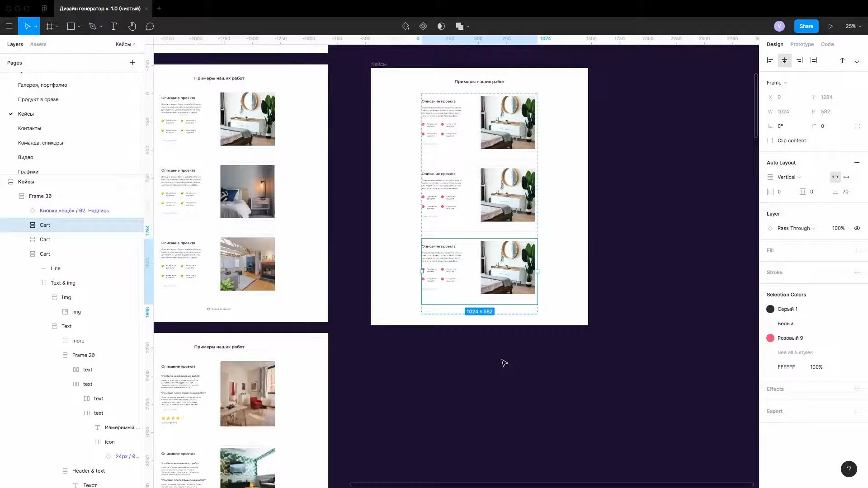Switch to the Layers tab
This screenshot has height=488, width=868.
point(15,44)
